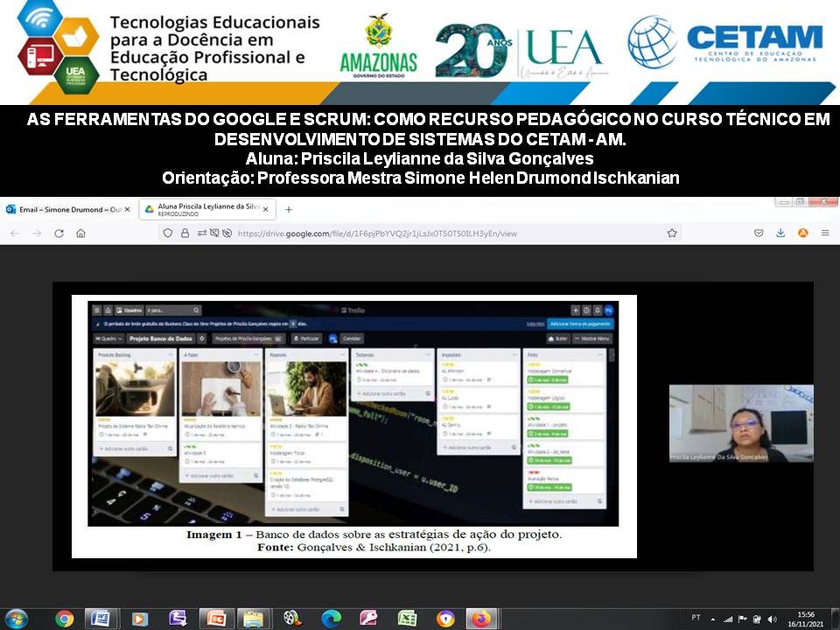
Task: Click the Projeto Banco de Dados board title
Action: pyautogui.click(x=161, y=339)
